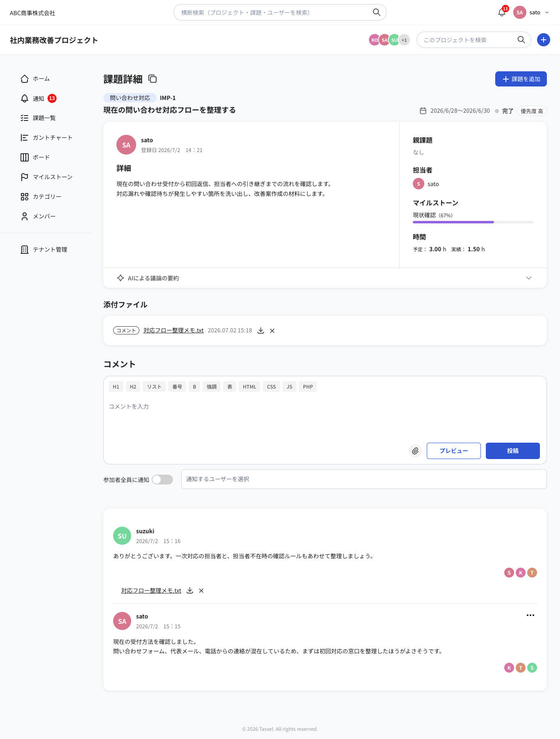Insert H1 heading in the comment editor
Viewport: 560px width, 739px height.
pyautogui.click(x=116, y=387)
